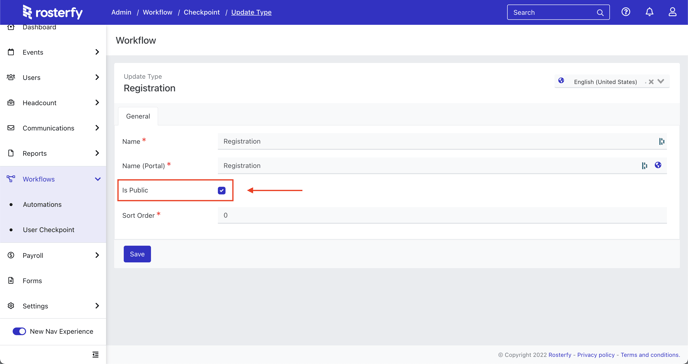This screenshot has width=688, height=364.
Task: Toggle the New Nav Experience switch
Action: [19, 331]
